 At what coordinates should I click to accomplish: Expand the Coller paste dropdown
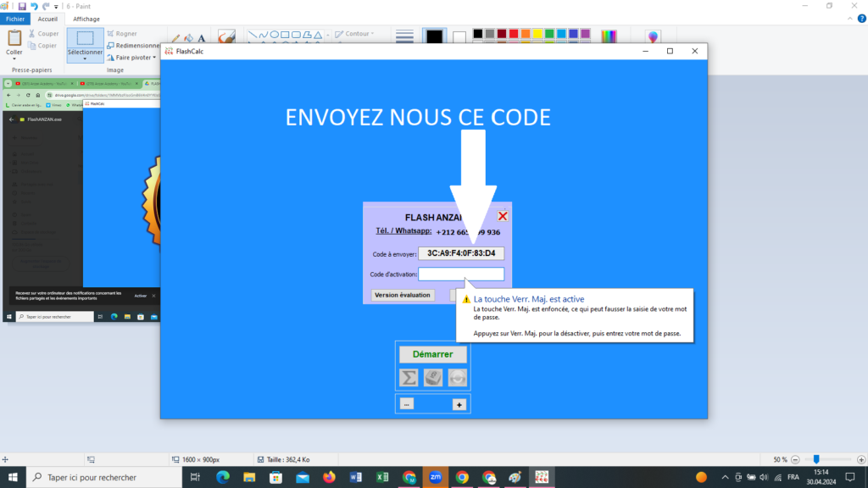[x=14, y=59]
